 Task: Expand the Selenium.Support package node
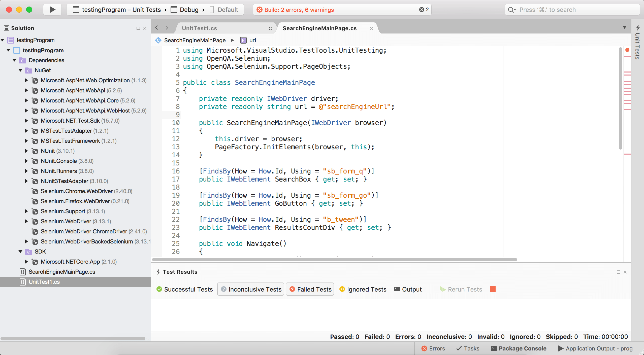point(26,211)
